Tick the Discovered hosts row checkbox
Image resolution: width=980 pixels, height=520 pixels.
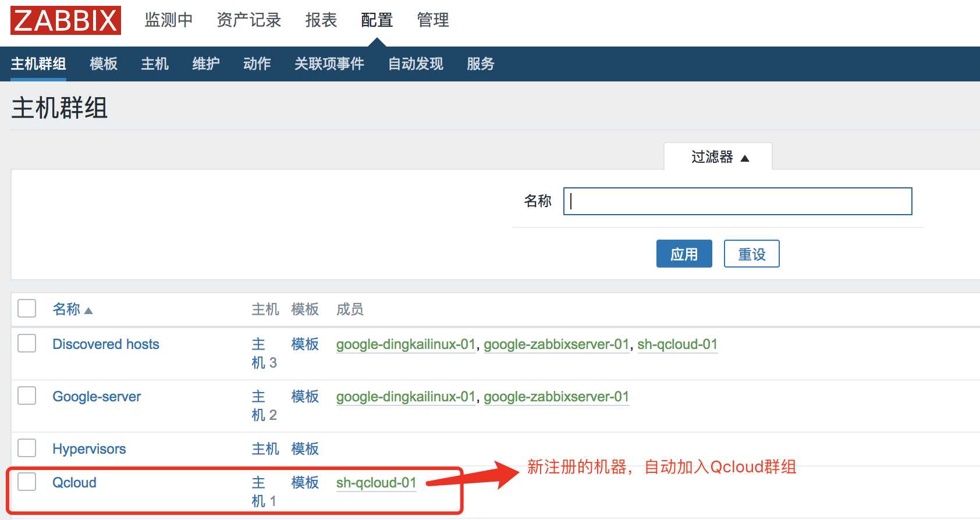tap(27, 343)
